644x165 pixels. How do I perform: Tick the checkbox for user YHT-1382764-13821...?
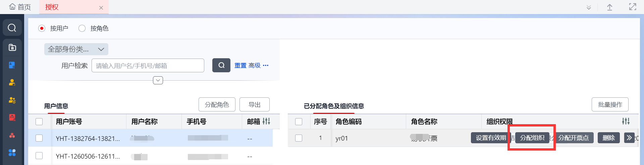(39, 138)
